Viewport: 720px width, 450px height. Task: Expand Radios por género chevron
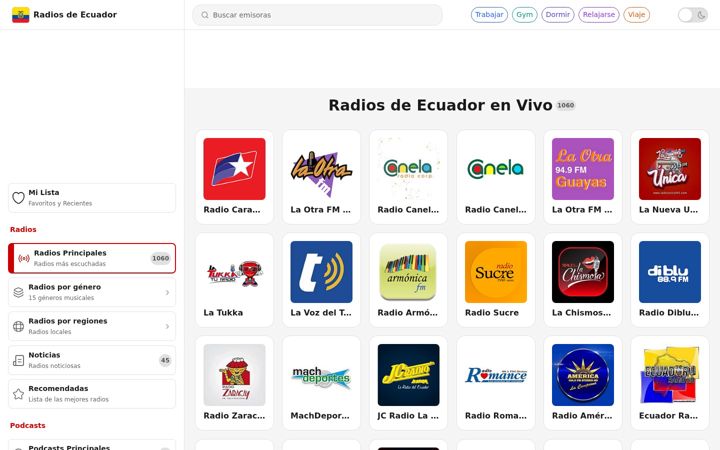click(x=167, y=292)
